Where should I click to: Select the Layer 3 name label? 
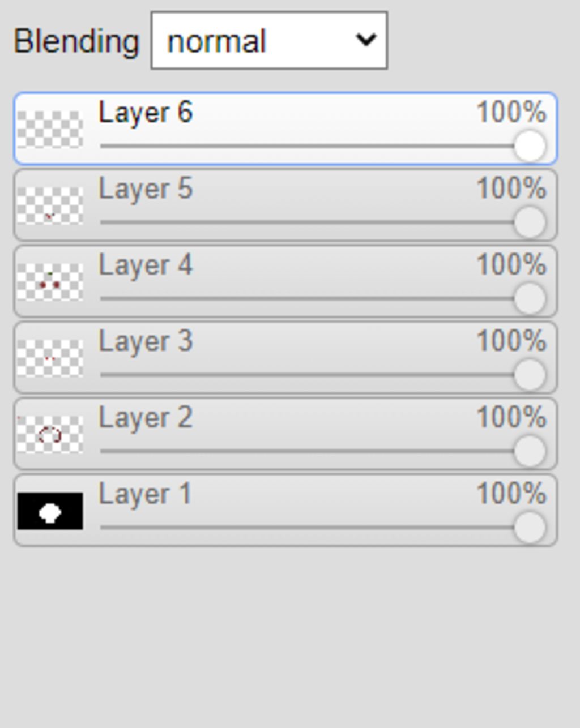[x=146, y=342]
